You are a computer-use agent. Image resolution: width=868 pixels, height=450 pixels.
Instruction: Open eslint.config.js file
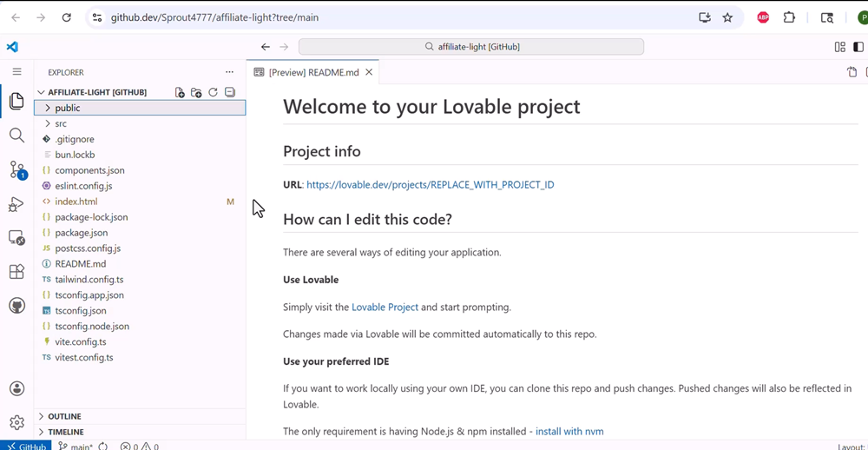tap(140, 186)
